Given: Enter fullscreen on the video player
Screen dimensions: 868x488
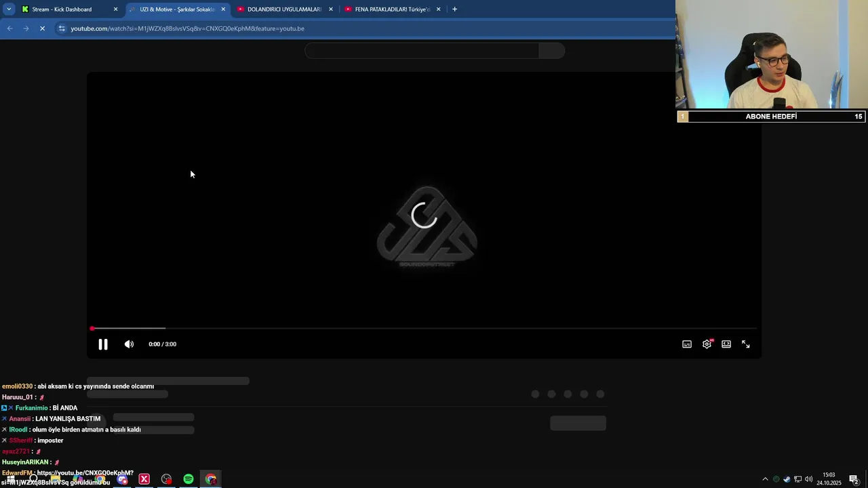Looking at the screenshot, I should click(746, 344).
